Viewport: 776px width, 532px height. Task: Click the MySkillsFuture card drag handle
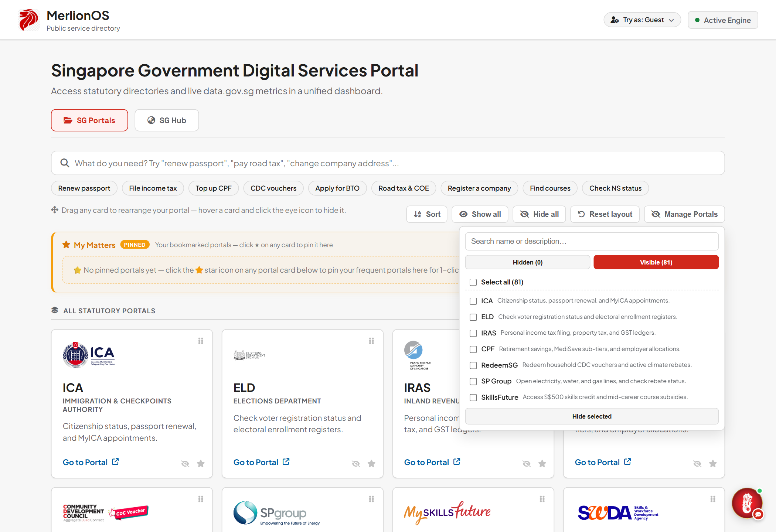pyautogui.click(x=542, y=499)
